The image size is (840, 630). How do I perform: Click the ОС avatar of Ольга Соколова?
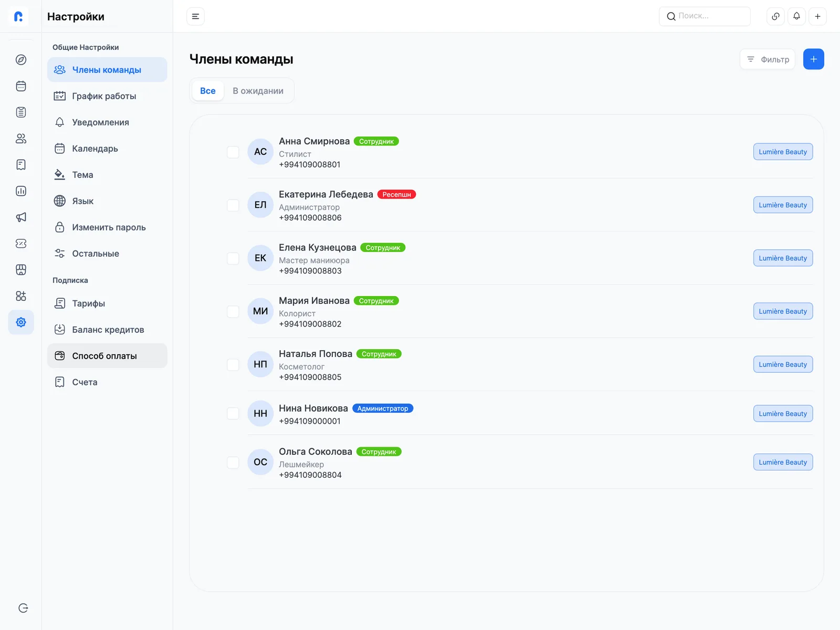[260, 462]
